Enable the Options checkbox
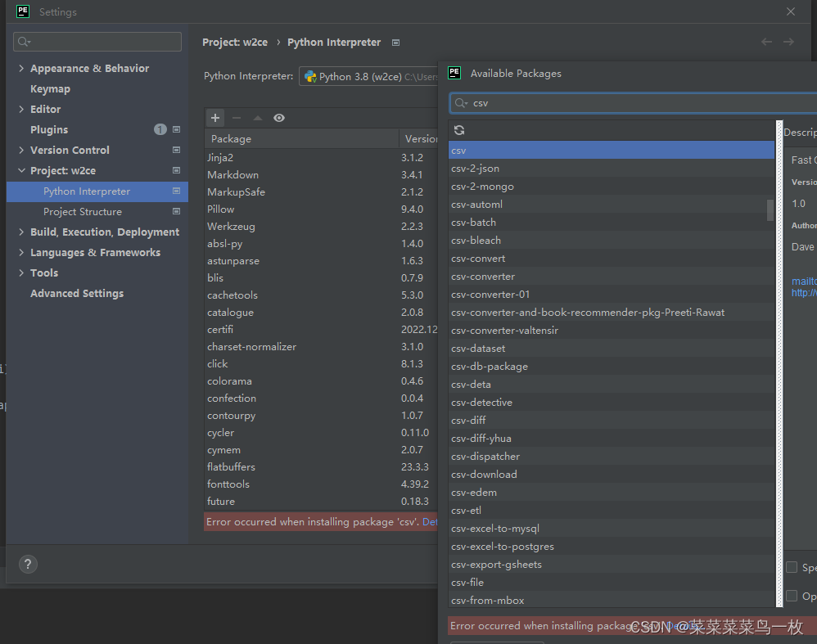817x644 pixels. tap(792, 596)
